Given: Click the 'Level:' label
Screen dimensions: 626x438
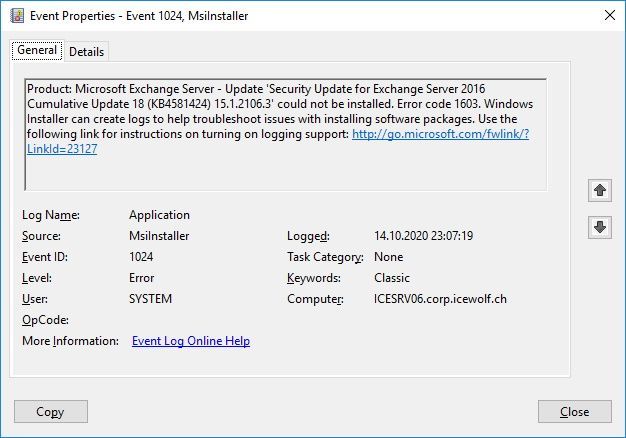Looking at the screenshot, I should 37,278.
